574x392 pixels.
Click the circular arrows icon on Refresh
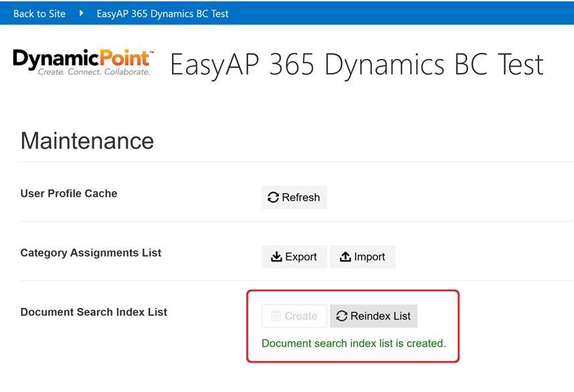click(273, 197)
